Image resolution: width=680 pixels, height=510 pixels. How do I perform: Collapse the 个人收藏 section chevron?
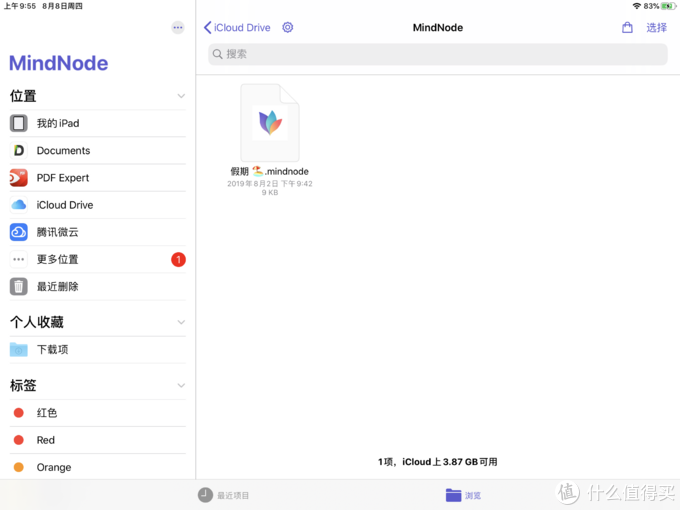click(x=181, y=322)
